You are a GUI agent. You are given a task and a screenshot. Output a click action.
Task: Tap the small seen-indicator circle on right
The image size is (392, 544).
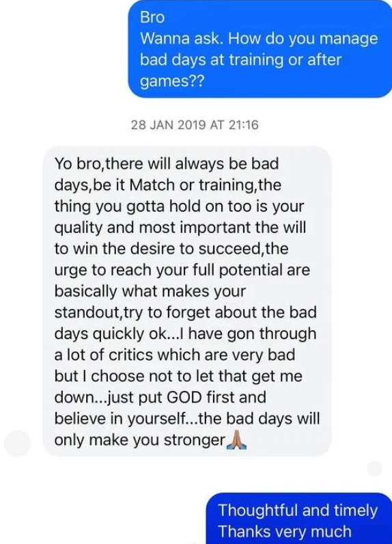click(374, 469)
